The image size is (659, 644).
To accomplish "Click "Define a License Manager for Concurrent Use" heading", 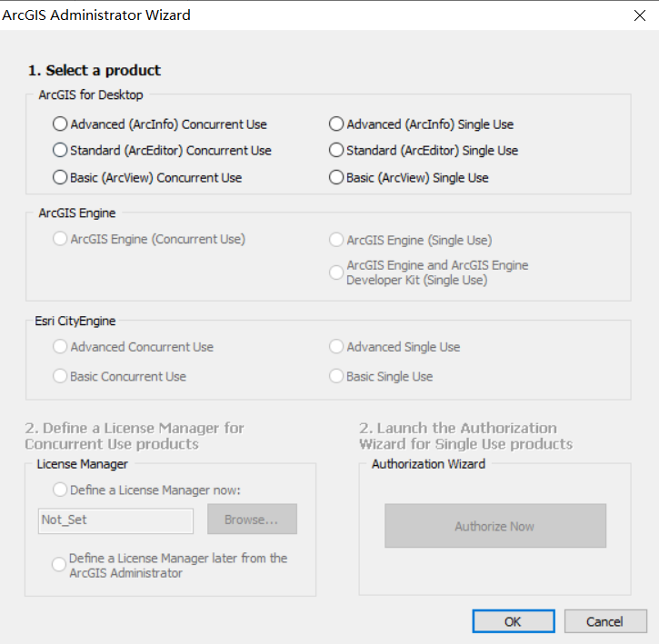I will 135,436.
